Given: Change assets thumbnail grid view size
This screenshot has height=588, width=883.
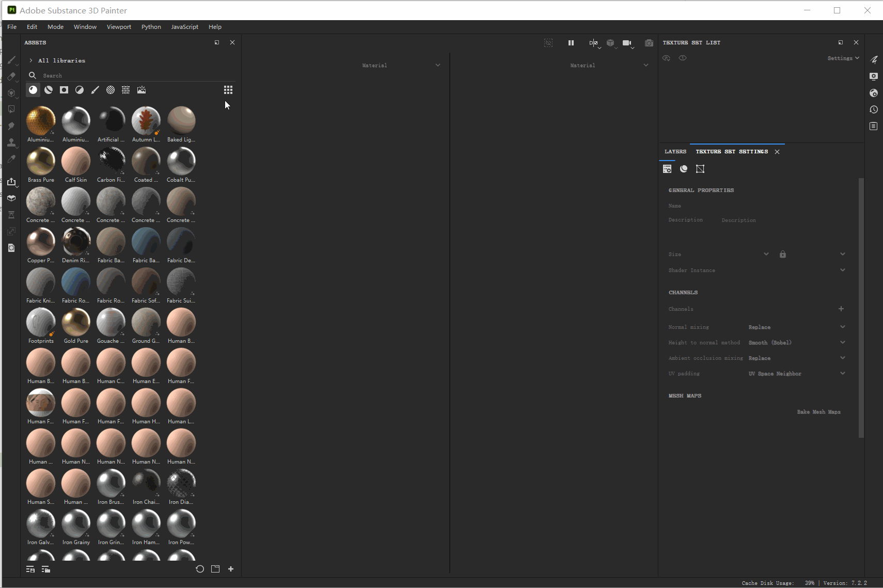Looking at the screenshot, I should tap(228, 90).
